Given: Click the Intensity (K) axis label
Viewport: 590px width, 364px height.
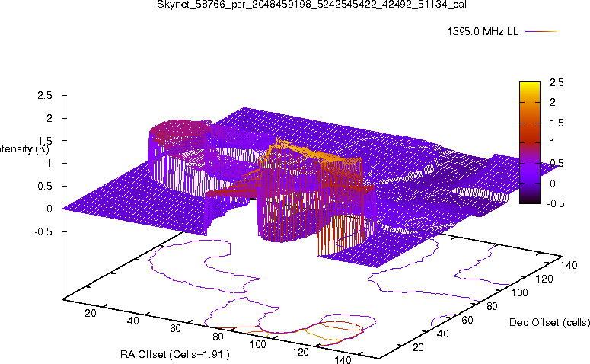Looking at the screenshot, I should click(x=24, y=149).
